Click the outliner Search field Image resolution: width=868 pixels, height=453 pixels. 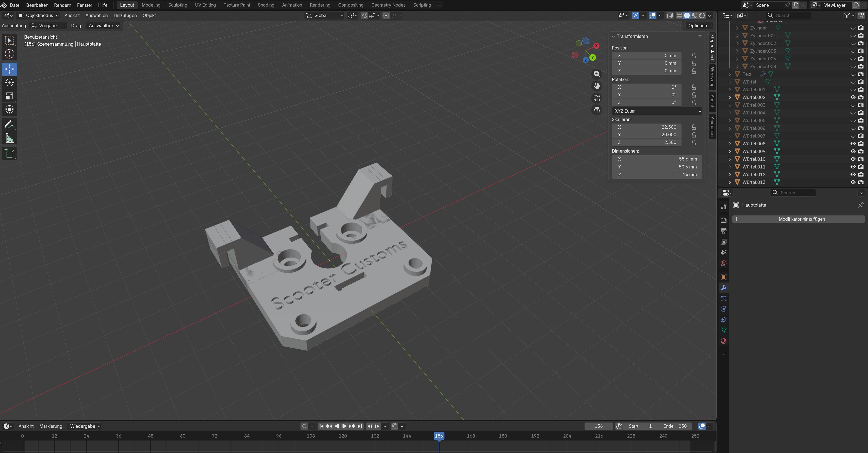pos(788,15)
